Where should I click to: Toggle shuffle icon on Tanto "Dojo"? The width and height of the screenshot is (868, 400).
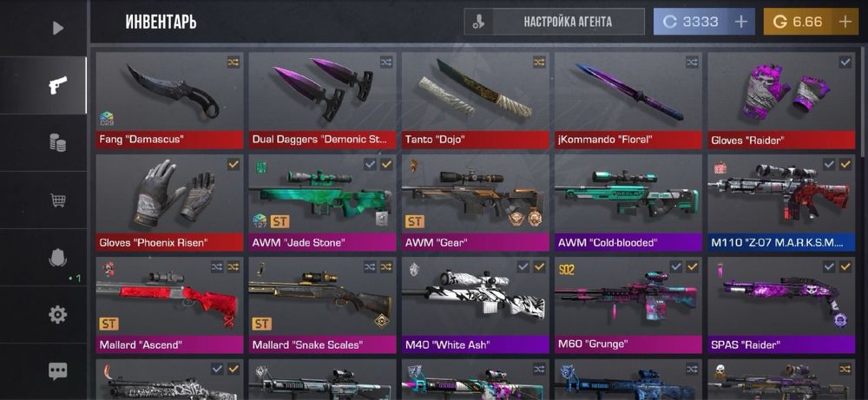[539, 62]
